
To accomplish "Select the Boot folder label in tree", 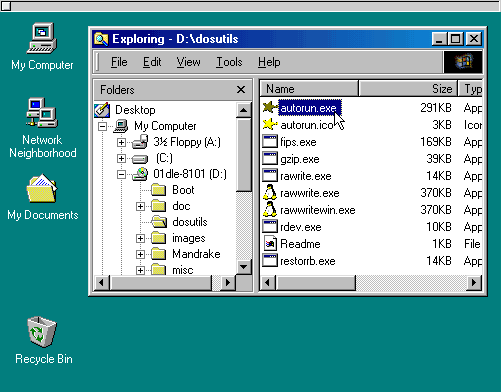I will coord(183,190).
